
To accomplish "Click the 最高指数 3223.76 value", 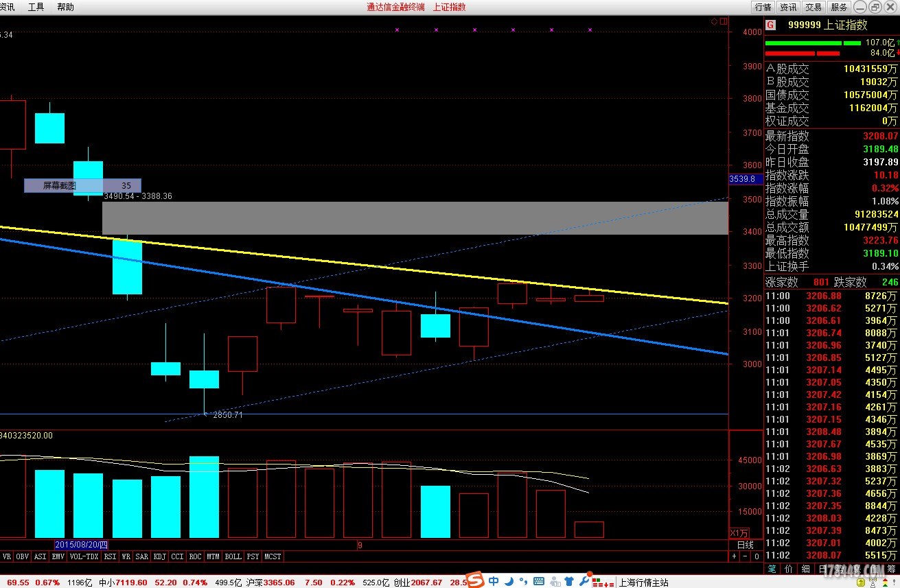I will (881, 240).
